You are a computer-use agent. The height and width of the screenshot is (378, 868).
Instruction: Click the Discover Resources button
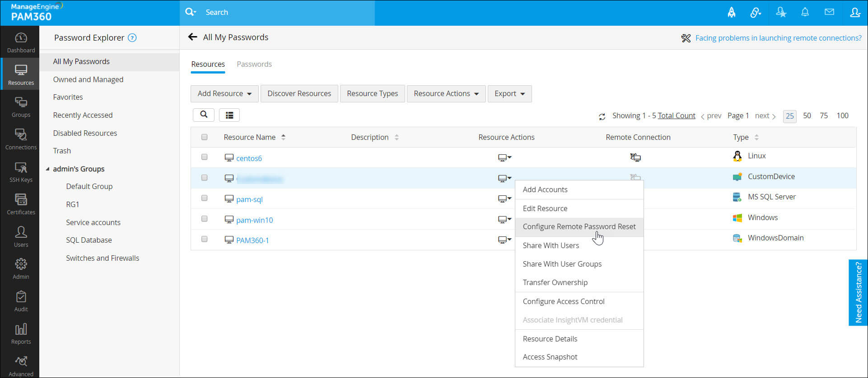(x=299, y=94)
